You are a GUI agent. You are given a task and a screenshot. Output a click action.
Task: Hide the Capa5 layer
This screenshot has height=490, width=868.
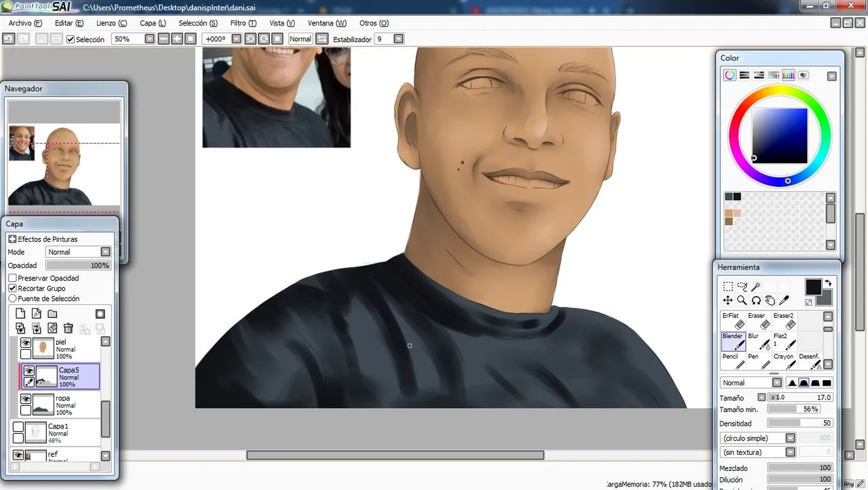tap(28, 371)
